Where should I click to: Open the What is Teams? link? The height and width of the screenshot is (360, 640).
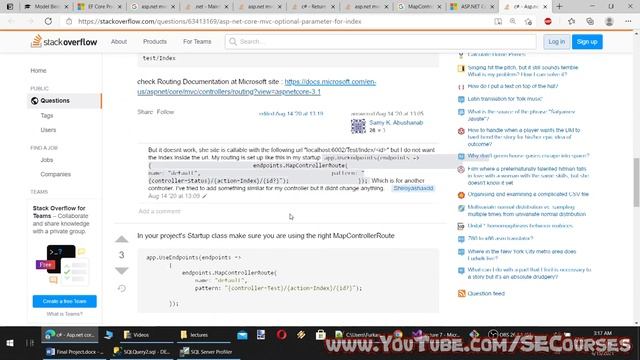(x=64, y=314)
